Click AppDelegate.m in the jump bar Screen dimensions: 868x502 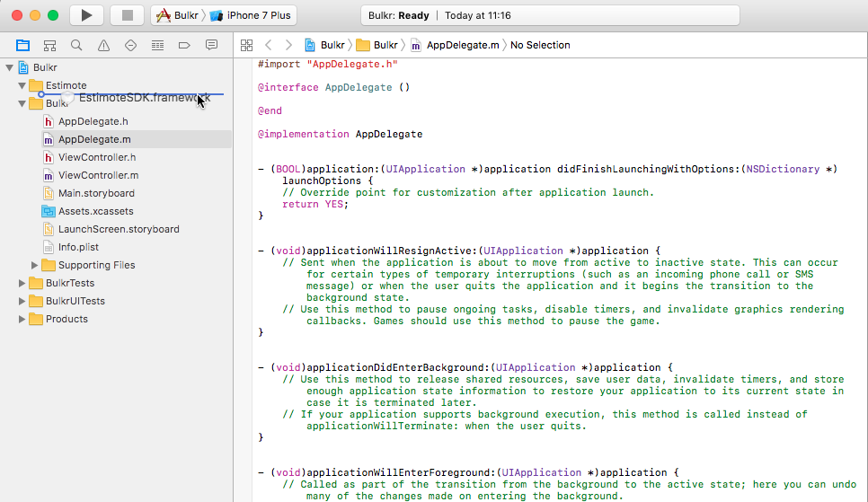click(x=455, y=46)
